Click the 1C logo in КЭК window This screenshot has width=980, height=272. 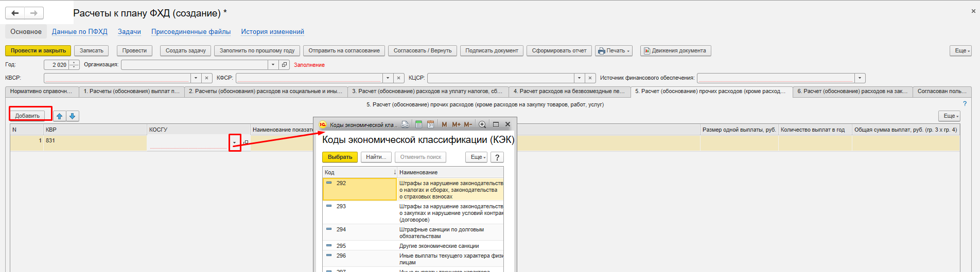[x=323, y=124]
